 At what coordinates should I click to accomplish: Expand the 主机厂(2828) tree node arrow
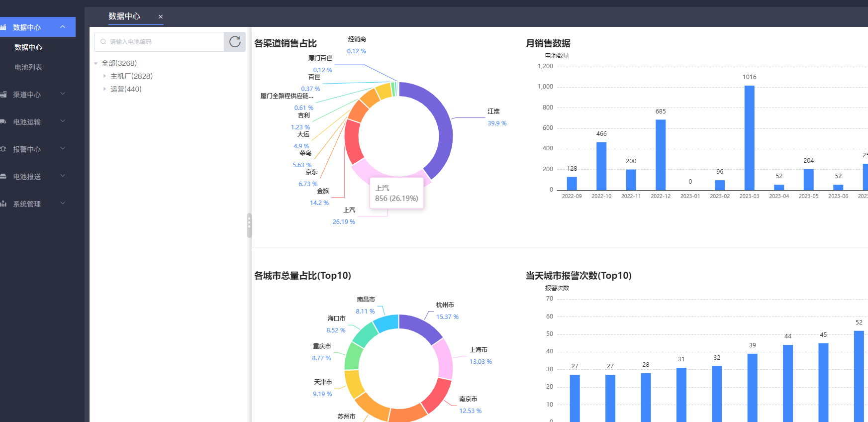(104, 76)
